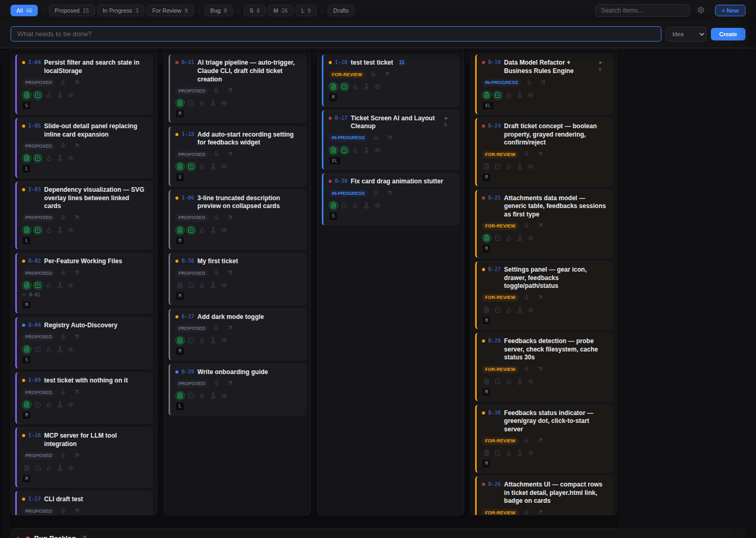756x538 pixels.
Task: Click the + New button
Action: tap(730, 11)
